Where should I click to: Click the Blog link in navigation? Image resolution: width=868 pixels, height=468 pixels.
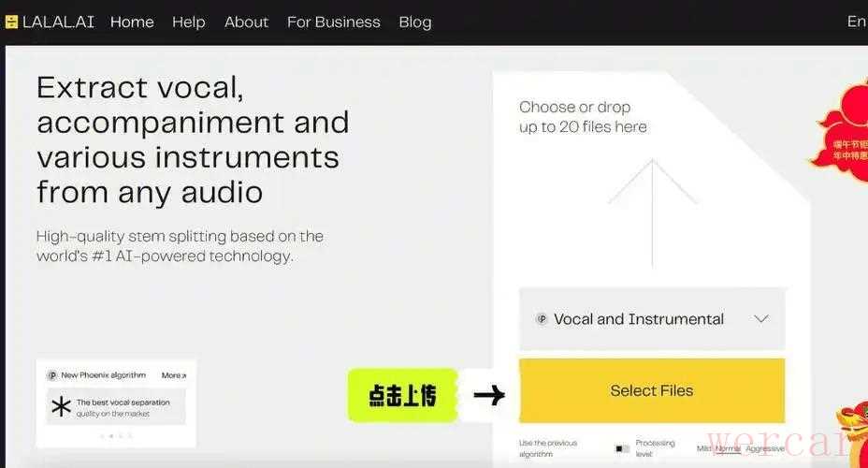[414, 22]
